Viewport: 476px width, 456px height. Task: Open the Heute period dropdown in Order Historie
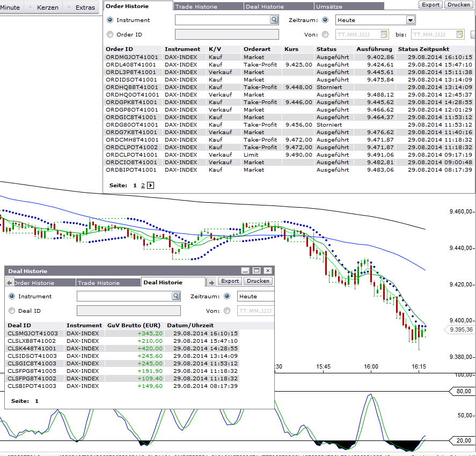coord(410,20)
